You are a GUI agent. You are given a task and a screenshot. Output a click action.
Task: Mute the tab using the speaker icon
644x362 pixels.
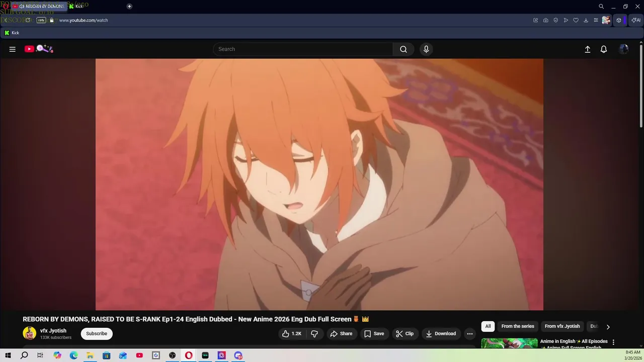tap(22, 7)
